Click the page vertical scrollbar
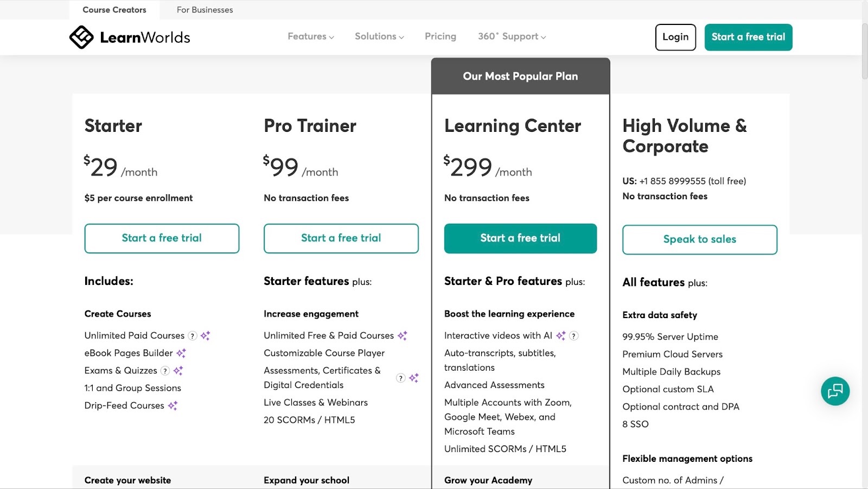 [x=864, y=244]
